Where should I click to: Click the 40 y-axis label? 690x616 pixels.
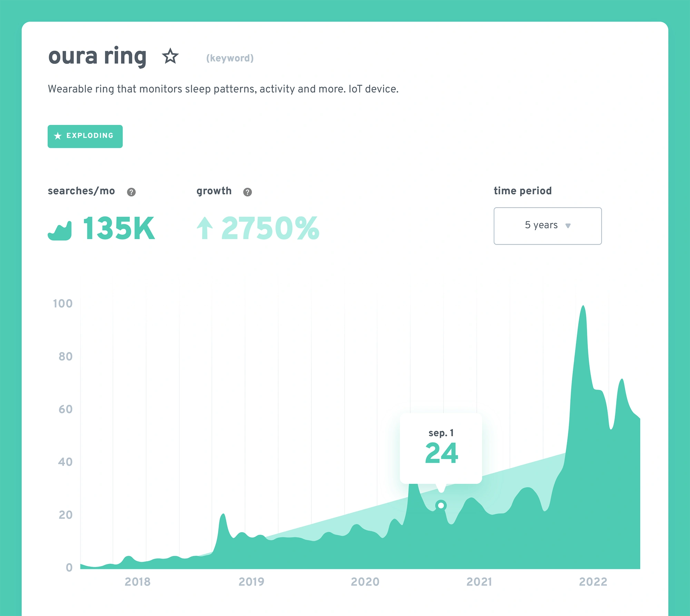(x=66, y=462)
